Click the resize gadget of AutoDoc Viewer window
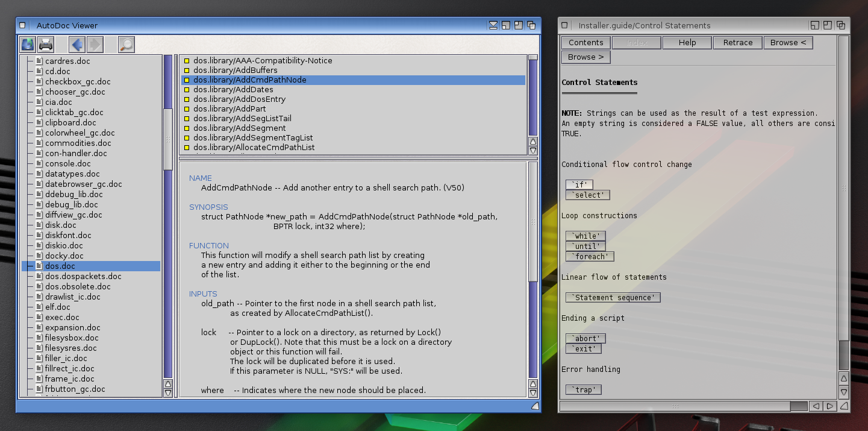 coord(535,406)
